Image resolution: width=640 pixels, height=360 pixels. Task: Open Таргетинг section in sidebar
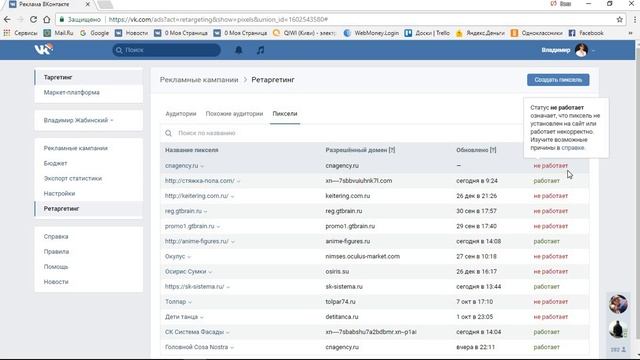pos(89,77)
